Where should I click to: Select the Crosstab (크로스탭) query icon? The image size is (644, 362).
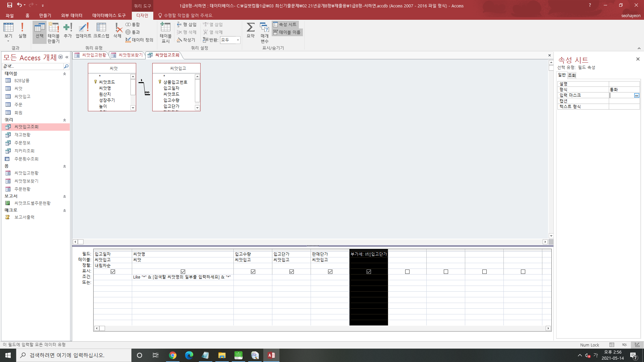point(101,31)
